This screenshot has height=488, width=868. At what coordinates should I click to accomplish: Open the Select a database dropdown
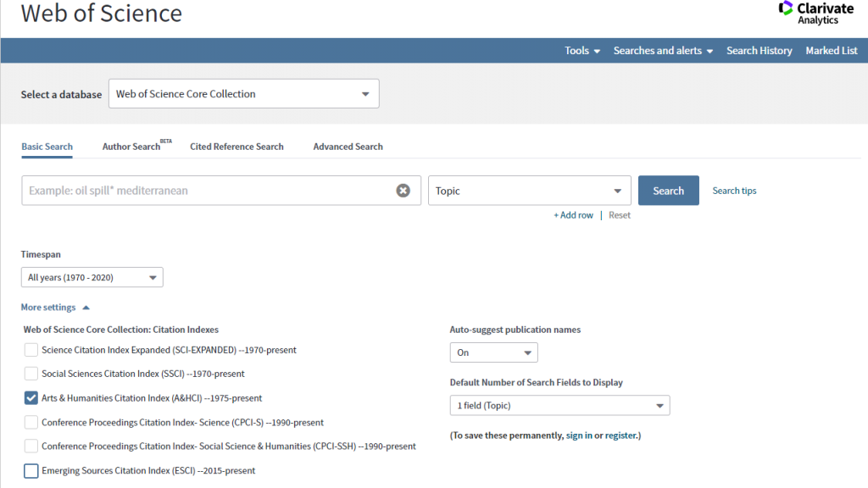(243, 94)
